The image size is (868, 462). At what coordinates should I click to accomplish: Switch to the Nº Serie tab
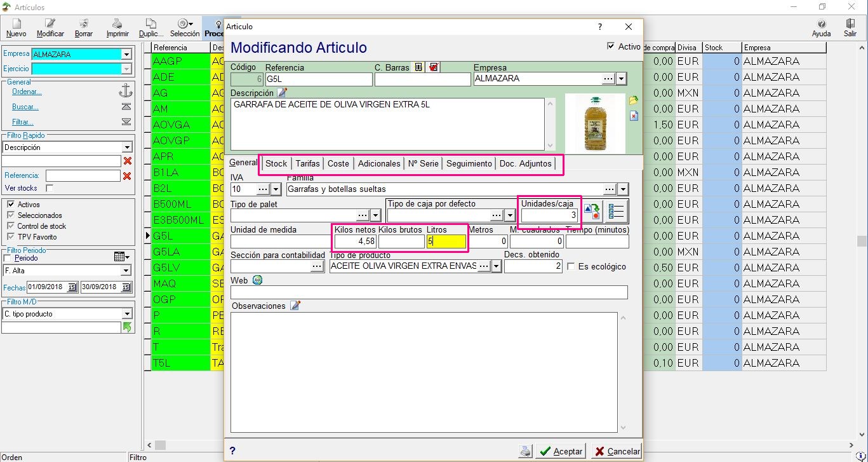[424, 163]
